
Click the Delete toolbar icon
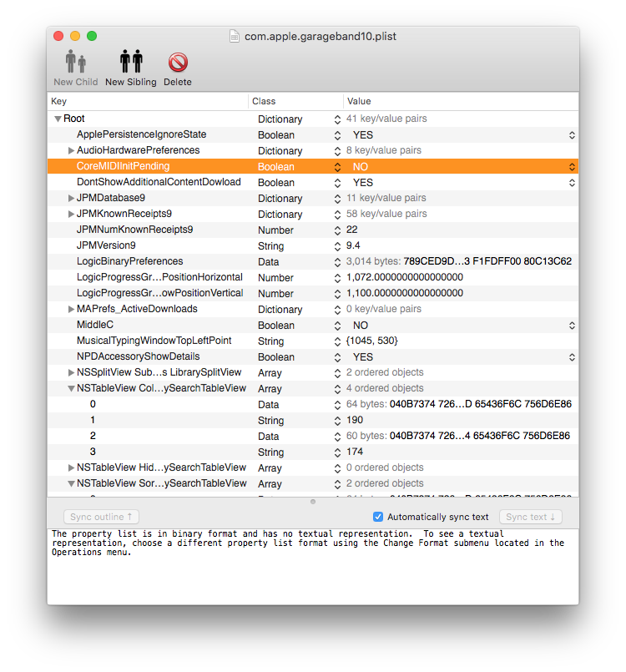[177, 63]
